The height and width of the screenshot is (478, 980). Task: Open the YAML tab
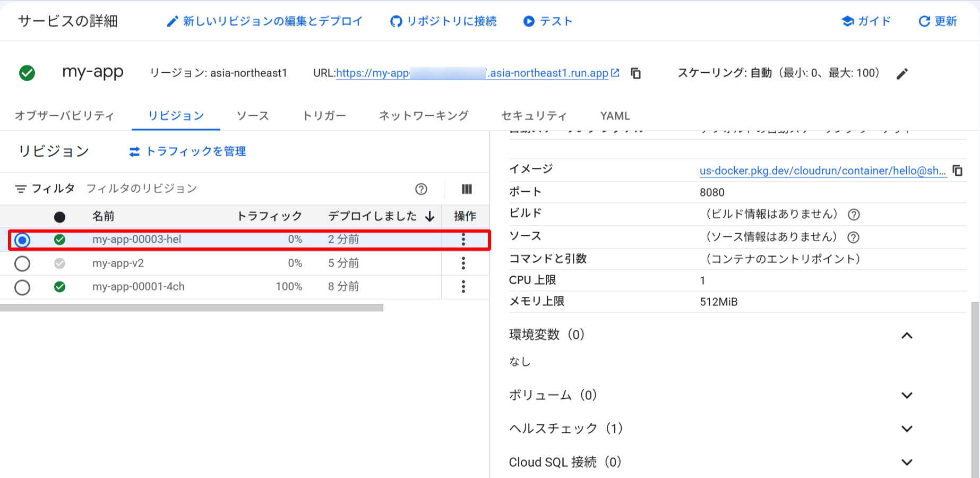(x=615, y=116)
